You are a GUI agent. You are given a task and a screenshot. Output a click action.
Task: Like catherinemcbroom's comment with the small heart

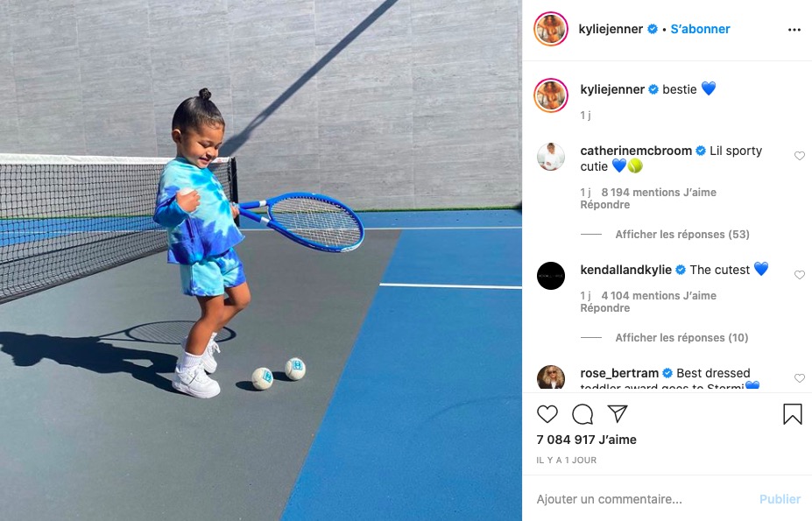[800, 156]
